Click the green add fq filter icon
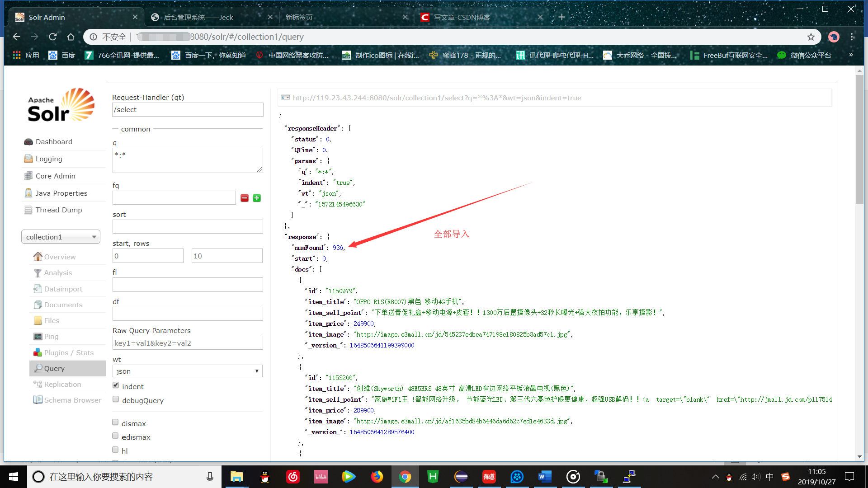 (257, 198)
